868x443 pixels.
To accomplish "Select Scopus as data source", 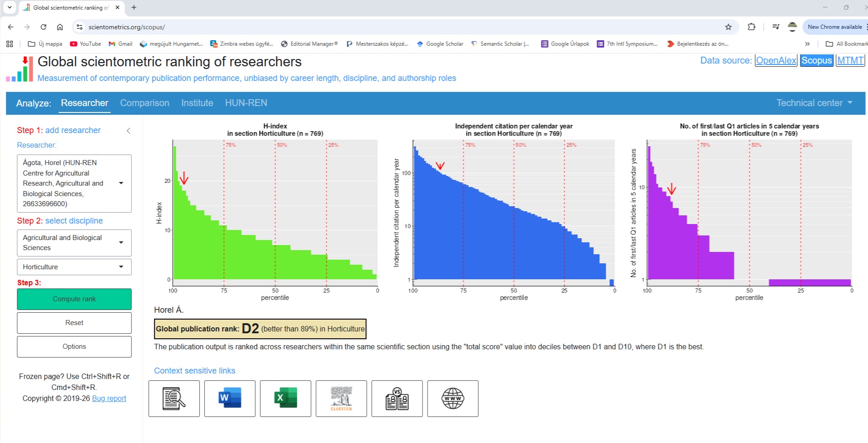I will pos(816,60).
